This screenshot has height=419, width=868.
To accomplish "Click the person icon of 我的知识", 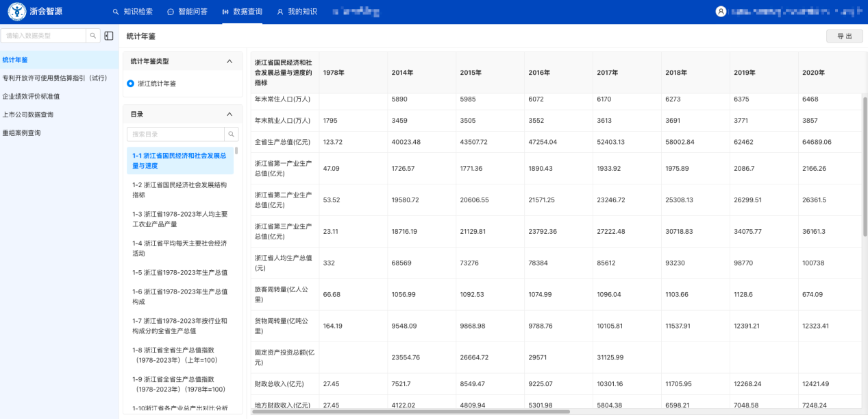I will coord(280,11).
